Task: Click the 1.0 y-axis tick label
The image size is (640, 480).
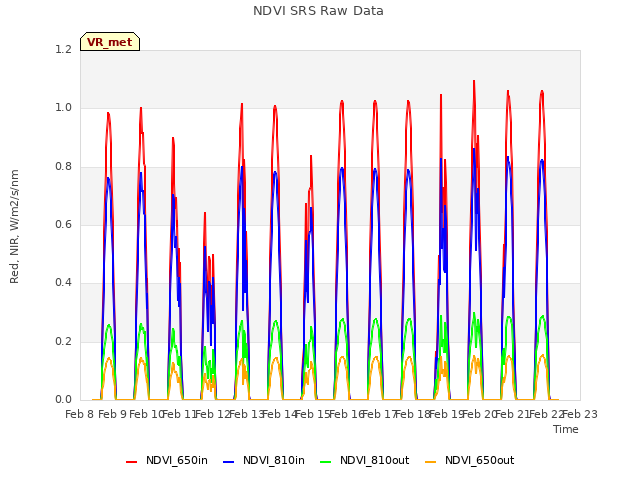Action: click(64, 108)
